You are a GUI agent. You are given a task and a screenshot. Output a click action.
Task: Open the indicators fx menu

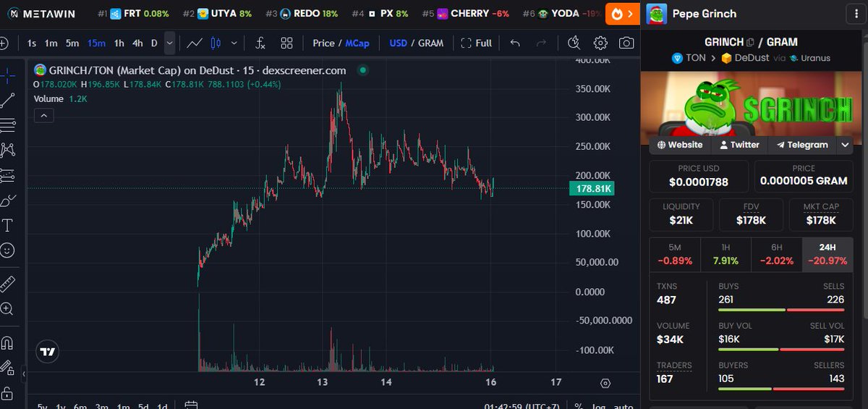[260, 43]
